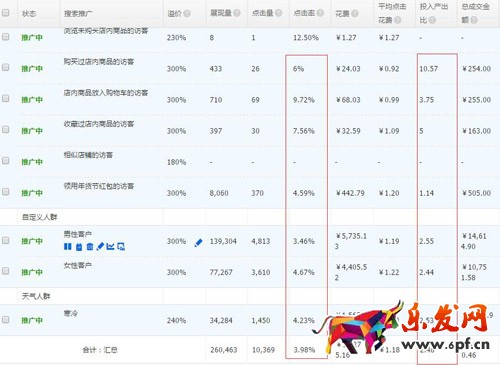The image size is (500, 365).
Task: Click the 139,304 impressions value
Action: tap(223, 241)
